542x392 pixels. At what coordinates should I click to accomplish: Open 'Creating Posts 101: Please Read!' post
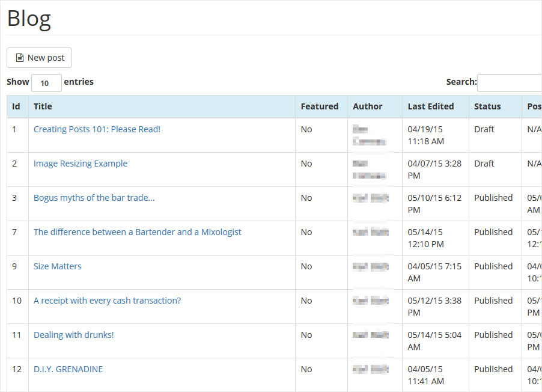coord(97,129)
